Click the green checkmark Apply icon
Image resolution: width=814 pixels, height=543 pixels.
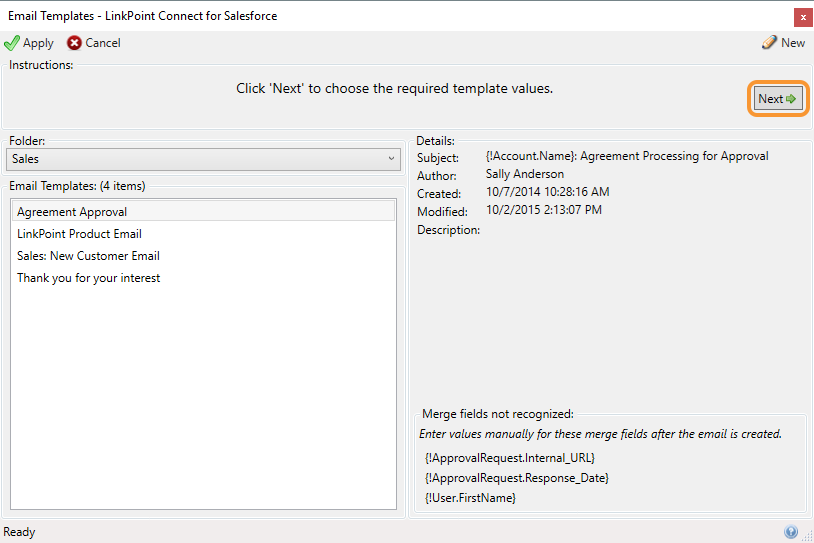(x=11, y=43)
